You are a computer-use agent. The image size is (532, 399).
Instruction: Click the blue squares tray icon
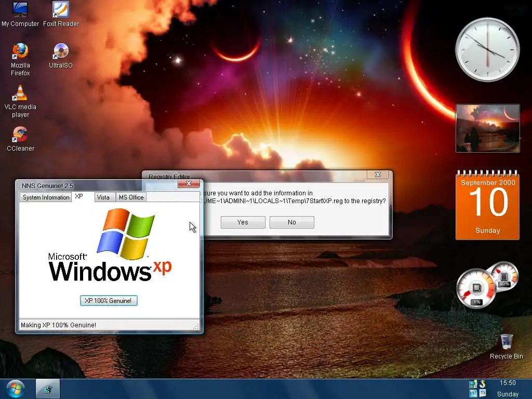[473, 384]
